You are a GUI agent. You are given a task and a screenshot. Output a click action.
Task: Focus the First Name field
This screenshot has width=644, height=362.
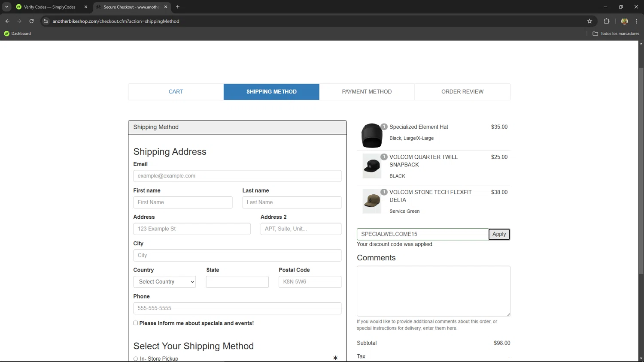pos(183,202)
